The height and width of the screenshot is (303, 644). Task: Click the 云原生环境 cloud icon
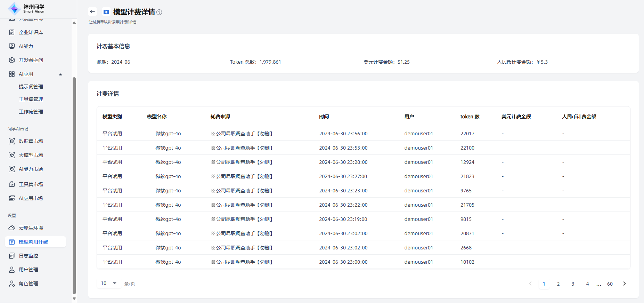point(12,228)
